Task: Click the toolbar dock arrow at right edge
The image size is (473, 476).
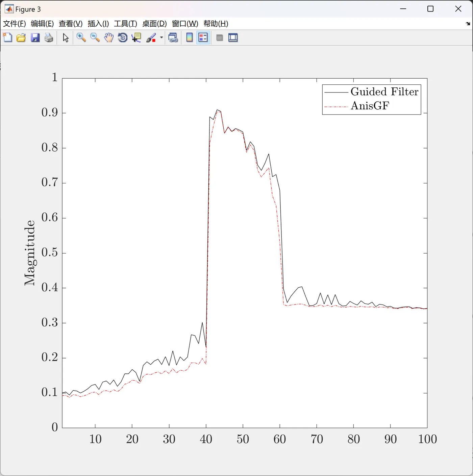Action: click(468, 24)
